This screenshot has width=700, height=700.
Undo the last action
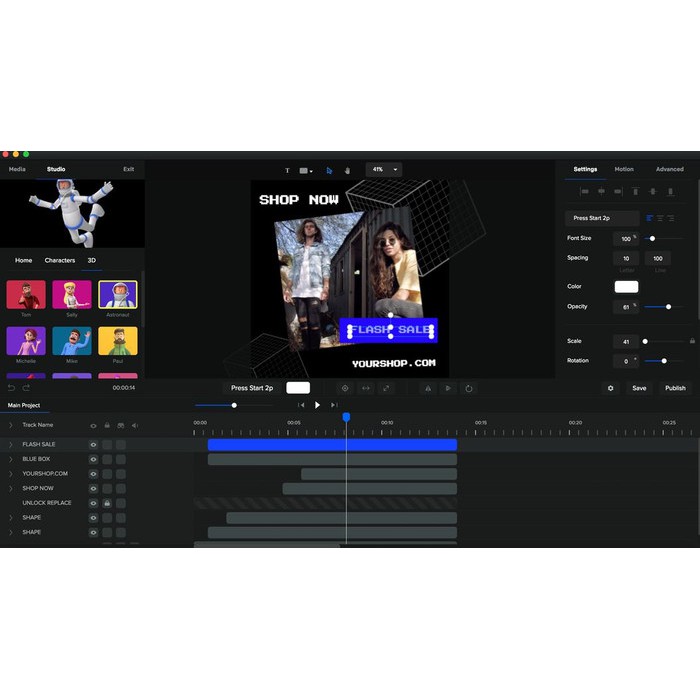click(12, 388)
